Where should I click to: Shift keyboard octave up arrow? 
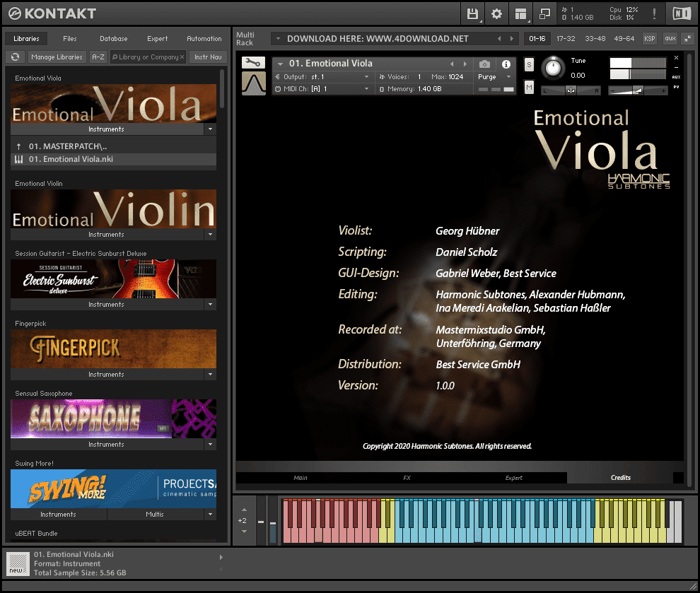pos(244,510)
